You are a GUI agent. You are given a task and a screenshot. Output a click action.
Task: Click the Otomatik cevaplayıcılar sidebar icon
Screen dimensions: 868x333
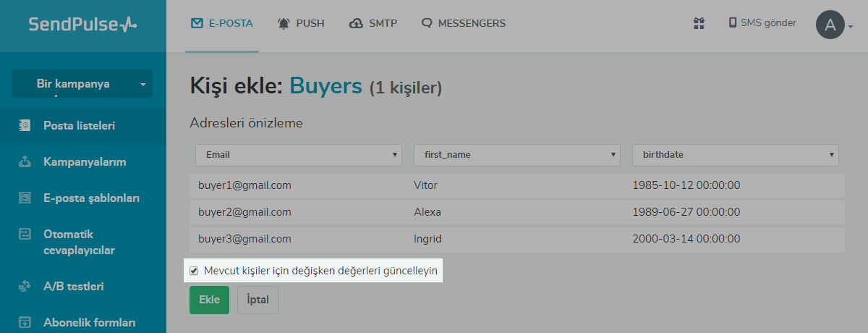(25, 235)
